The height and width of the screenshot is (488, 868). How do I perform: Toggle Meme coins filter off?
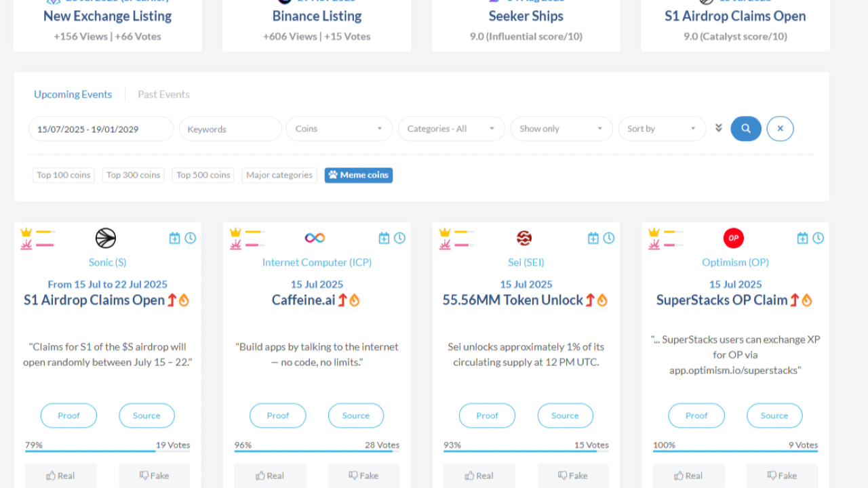click(359, 175)
